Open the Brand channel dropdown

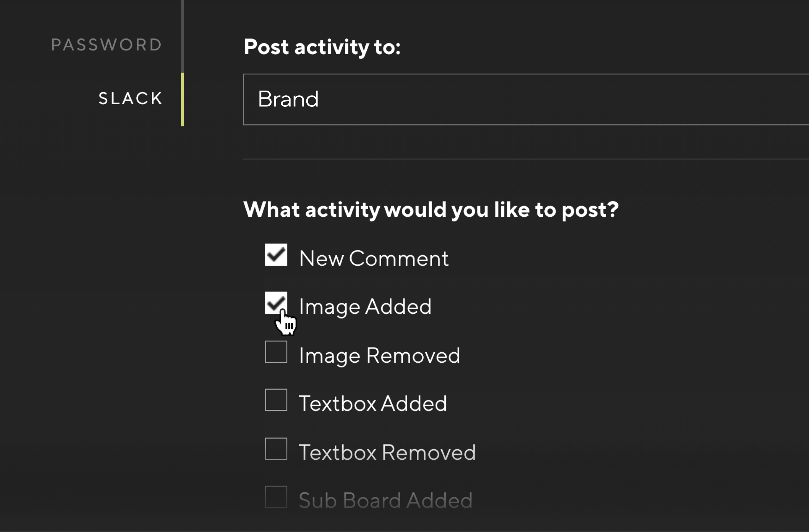pos(526,100)
